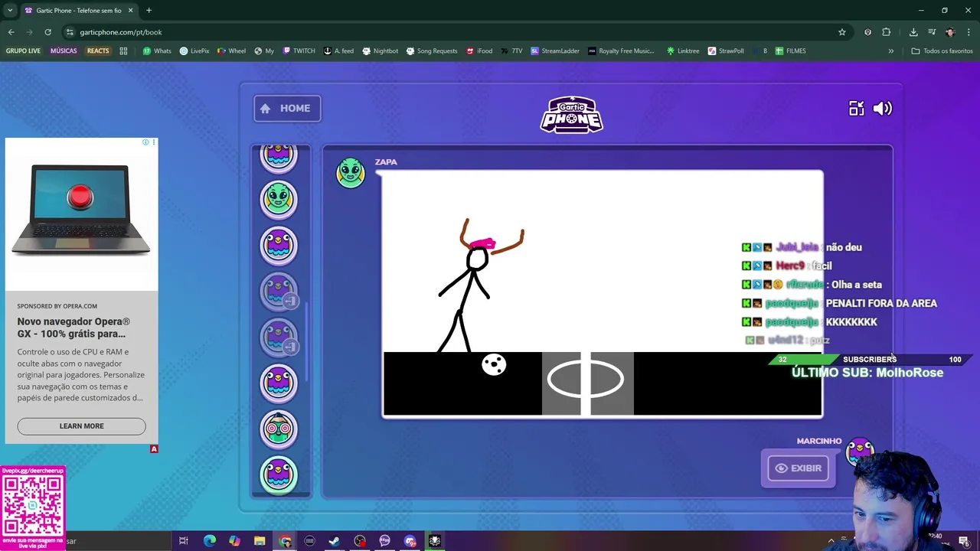The width and height of the screenshot is (980, 551).
Task: Open the A. feed bookmark
Action: pos(338,51)
